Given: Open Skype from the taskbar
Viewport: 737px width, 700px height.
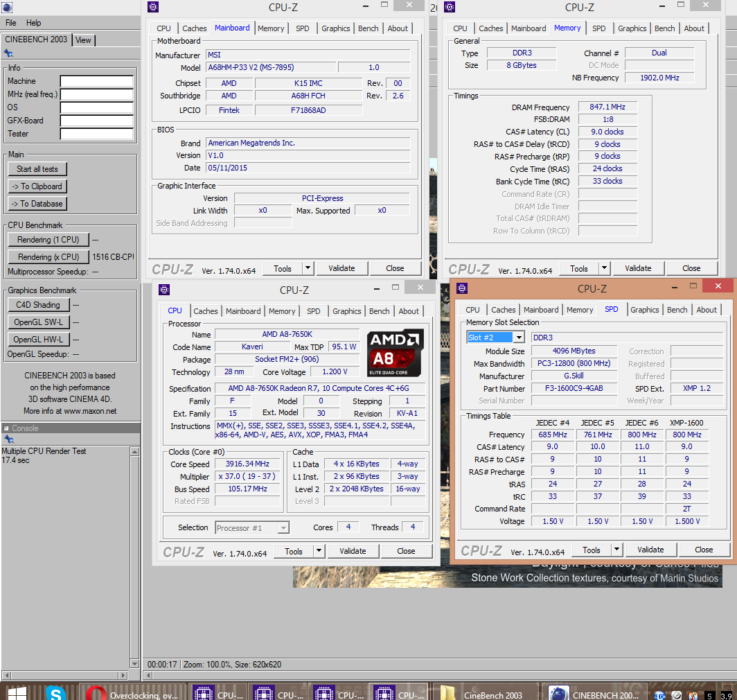Looking at the screenshot, I should tap(55, 693).
